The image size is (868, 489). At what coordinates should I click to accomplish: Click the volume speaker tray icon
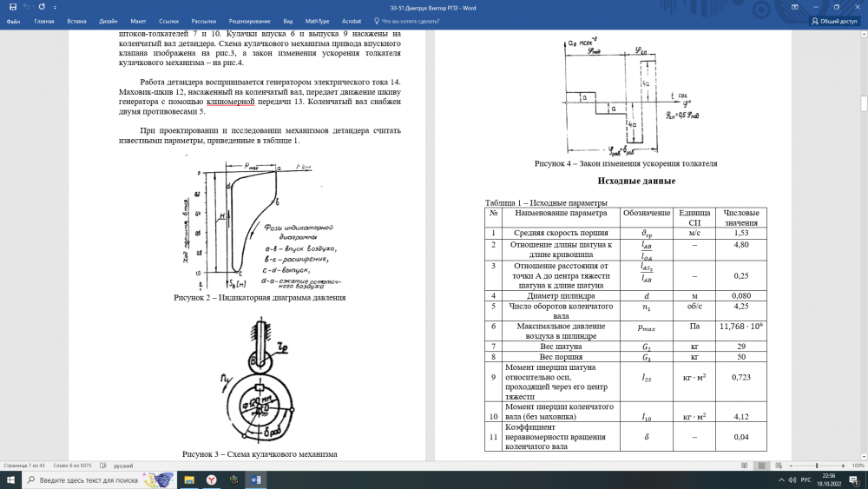point(792,480)
